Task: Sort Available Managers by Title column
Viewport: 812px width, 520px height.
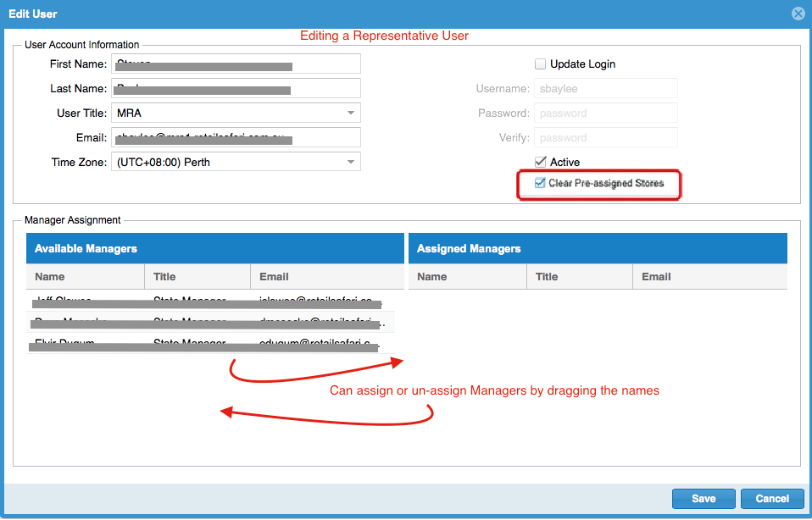Action: [197, 277]
